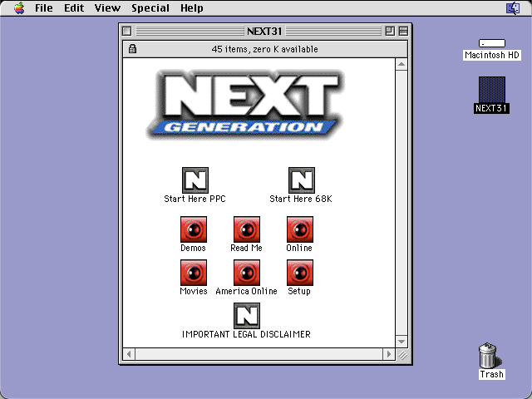Viewport: 532px width, 399px height.
Task: Open the Special menu
Action: coord(150,7)
